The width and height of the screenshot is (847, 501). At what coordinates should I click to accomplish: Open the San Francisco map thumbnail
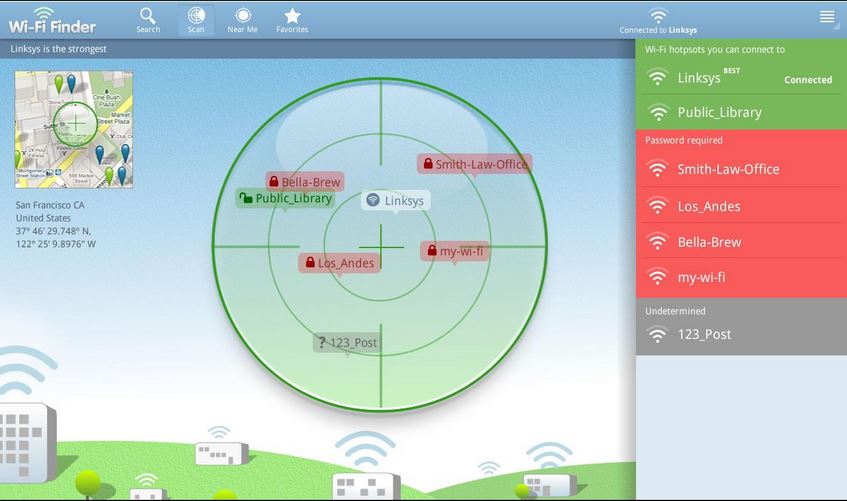tap(74, 130)
